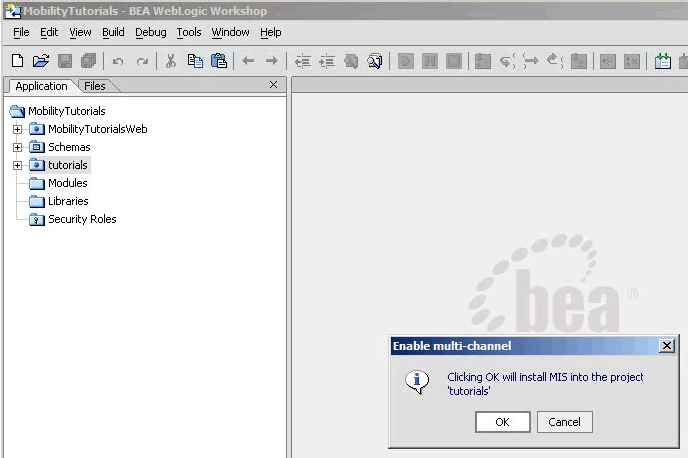Click the Copy toolbar icon
The image size is (688, 458).
[195, 61]
